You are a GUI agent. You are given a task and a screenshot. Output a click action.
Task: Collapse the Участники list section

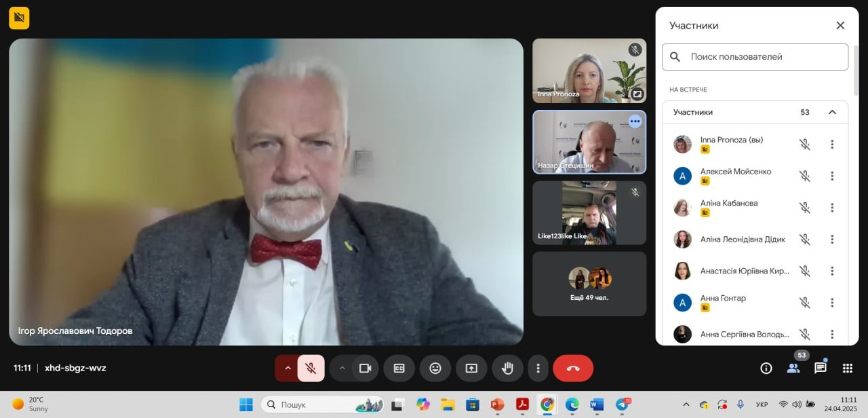tap(833, 112)
